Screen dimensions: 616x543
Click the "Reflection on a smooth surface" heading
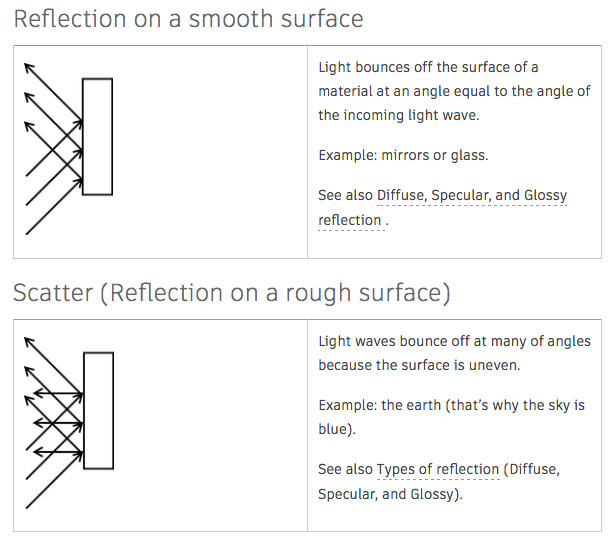pos(188,19)
